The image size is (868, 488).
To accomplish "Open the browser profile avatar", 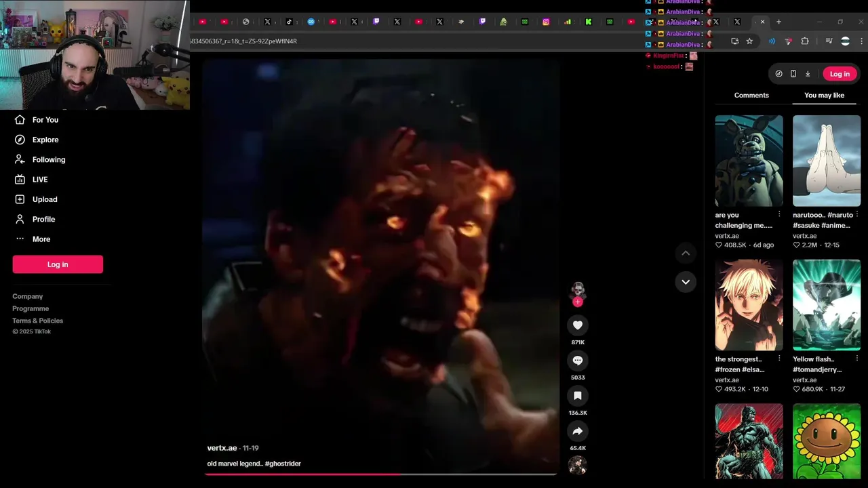I will pyautogui.click(x=845, y=41).
